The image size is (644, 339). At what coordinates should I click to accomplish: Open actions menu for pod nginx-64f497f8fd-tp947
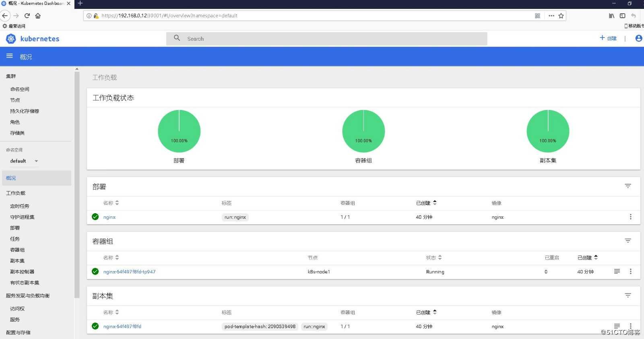point(630,271)
